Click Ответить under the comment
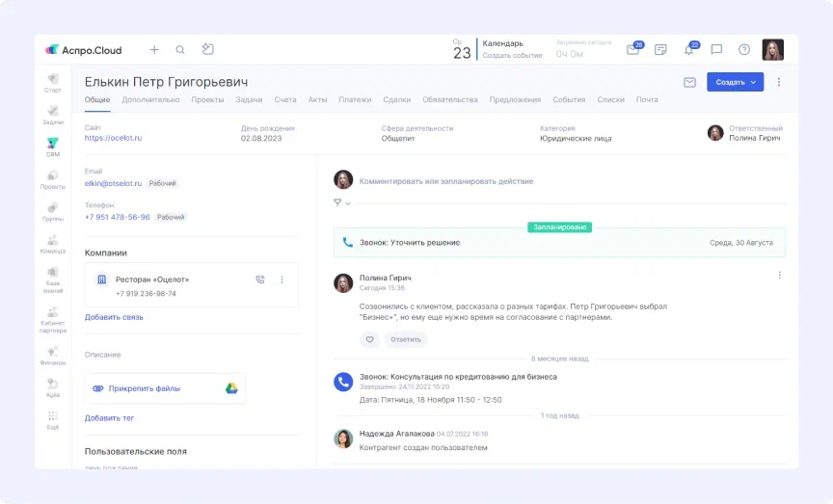The height and width of the screenshot is (504, 833). [406, 339]
